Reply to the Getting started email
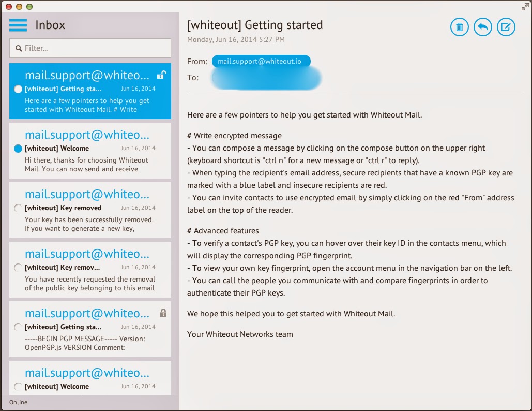Image resolution: width=532 pixels, height=411 pixels. point(482,27)
